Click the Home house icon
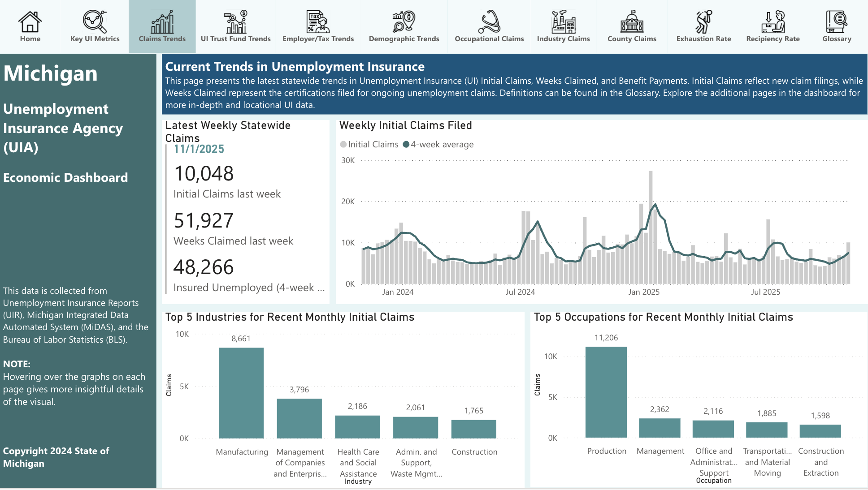Viewport: 868px width, 490px height. pyautogui.click(x=30, y=21)
